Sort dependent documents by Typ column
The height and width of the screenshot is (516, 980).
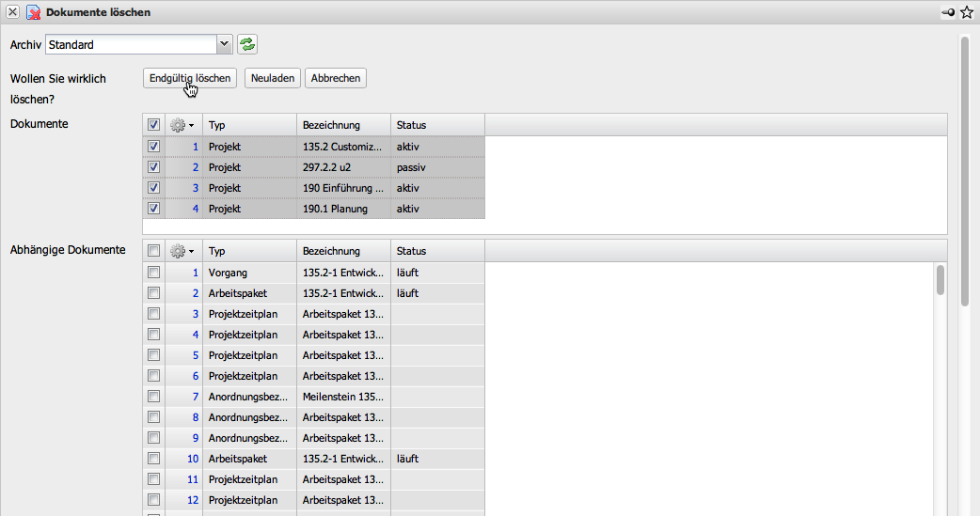click(x=249, y=251)
